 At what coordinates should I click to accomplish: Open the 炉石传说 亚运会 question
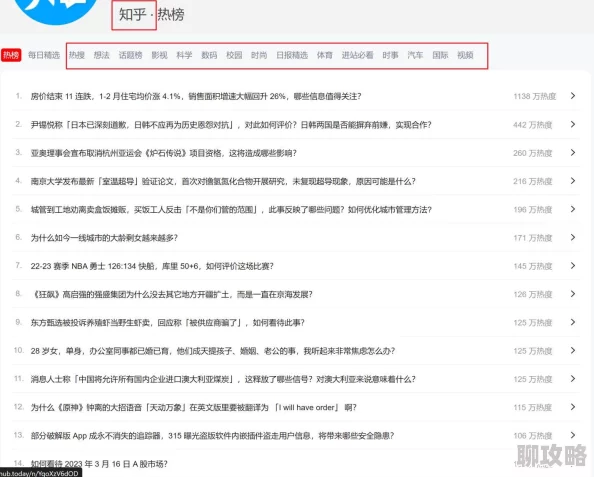(164, 153)
